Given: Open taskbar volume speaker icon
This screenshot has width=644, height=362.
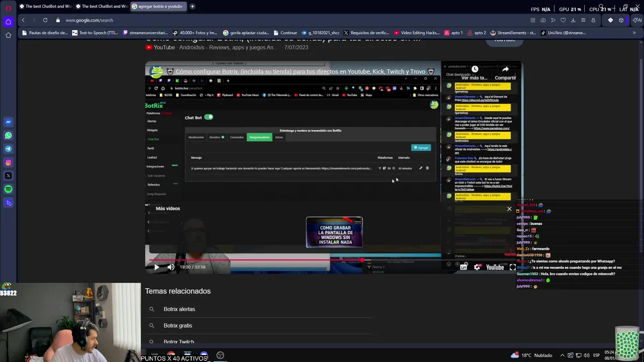Looking at the screenshot, I should [x=586, y=355].
